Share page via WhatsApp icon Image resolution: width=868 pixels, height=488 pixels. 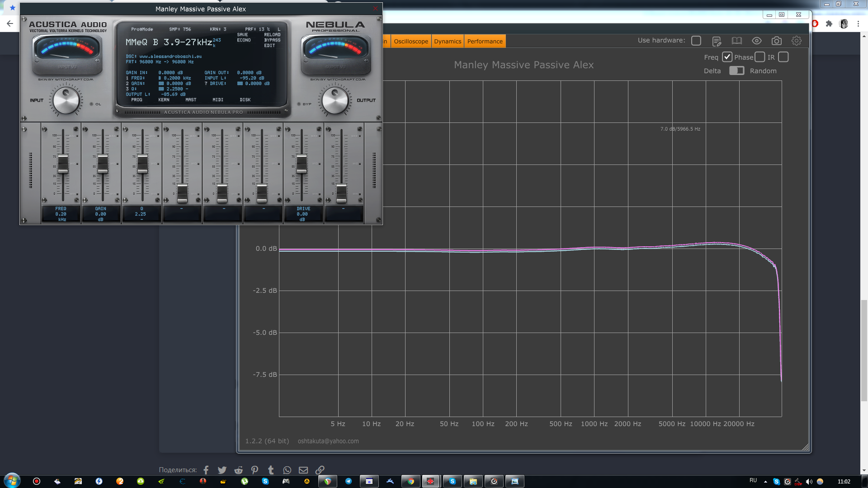click(287, 470)
